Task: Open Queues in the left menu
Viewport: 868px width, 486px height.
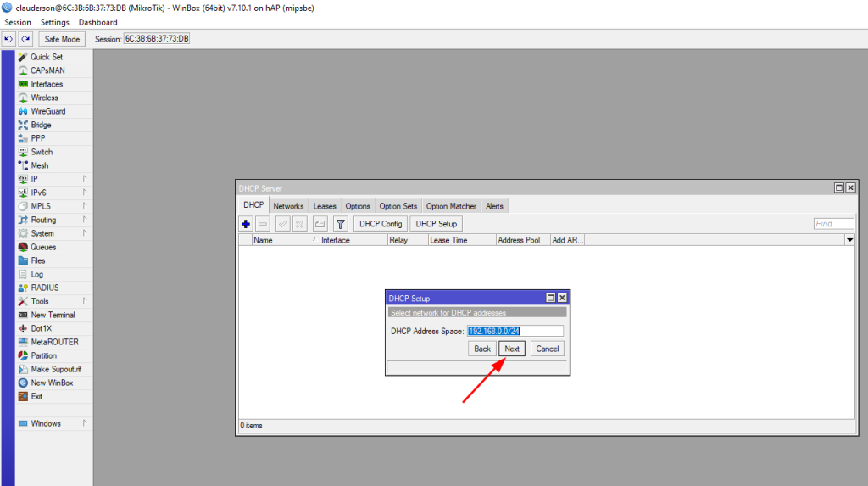Action: (43, 247)
